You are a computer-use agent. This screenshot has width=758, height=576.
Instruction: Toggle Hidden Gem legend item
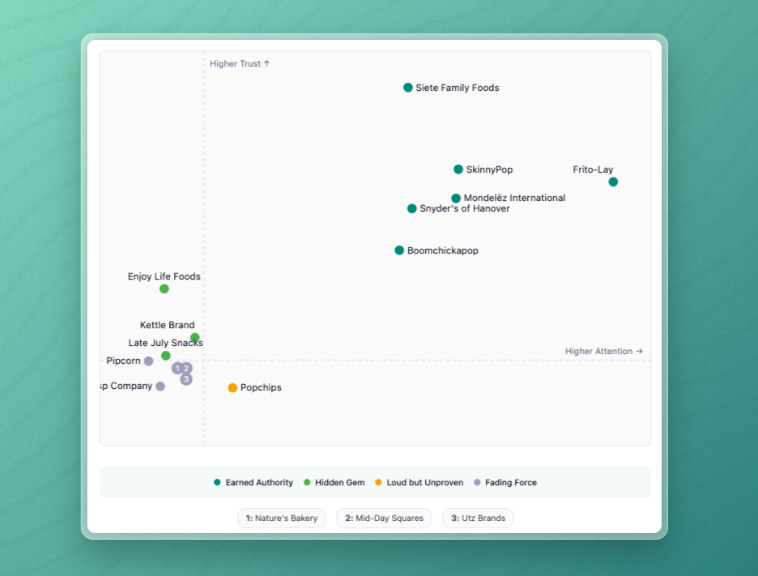[x=334, y=482]
